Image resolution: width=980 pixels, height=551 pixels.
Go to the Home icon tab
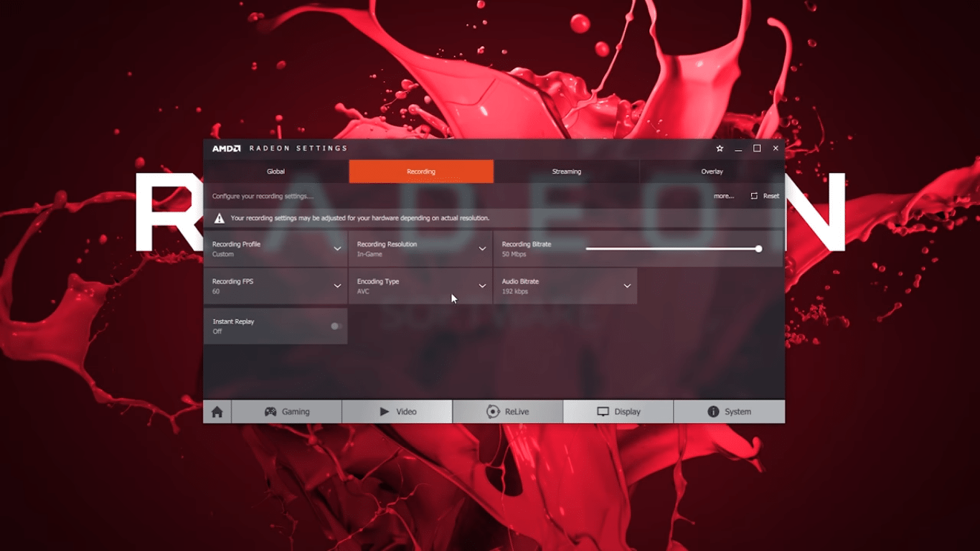217,412
